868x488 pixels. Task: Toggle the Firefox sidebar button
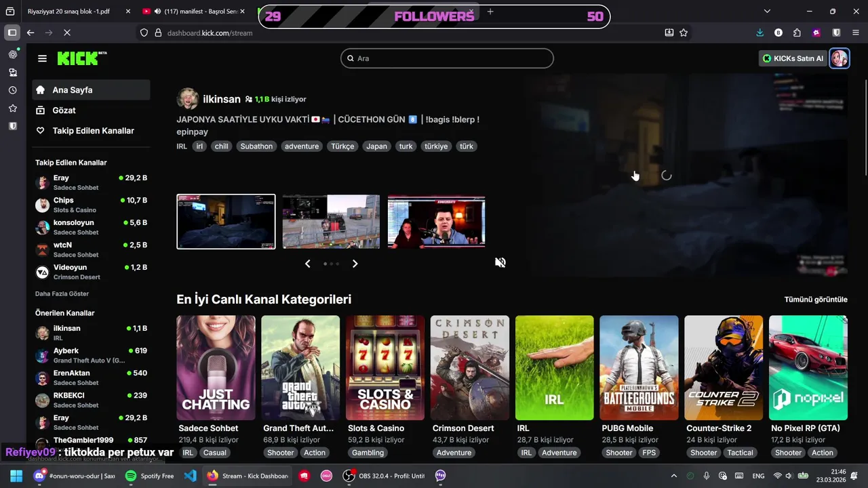(12, 33)
